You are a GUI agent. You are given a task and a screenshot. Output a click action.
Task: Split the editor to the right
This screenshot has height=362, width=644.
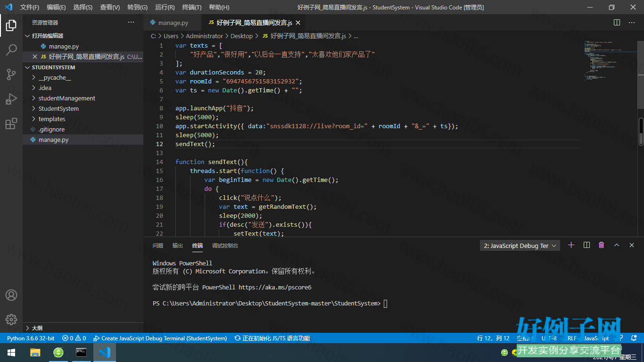point(617,23)
